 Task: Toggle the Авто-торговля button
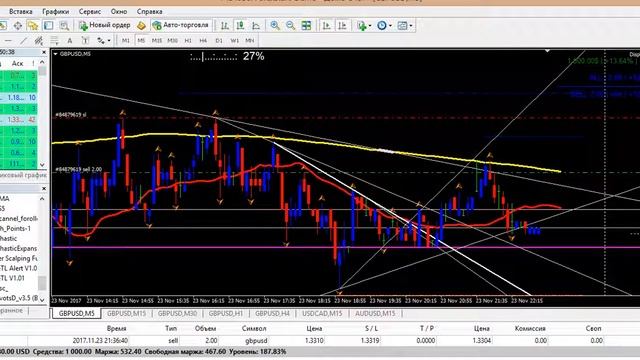click(x=181, y=25)
